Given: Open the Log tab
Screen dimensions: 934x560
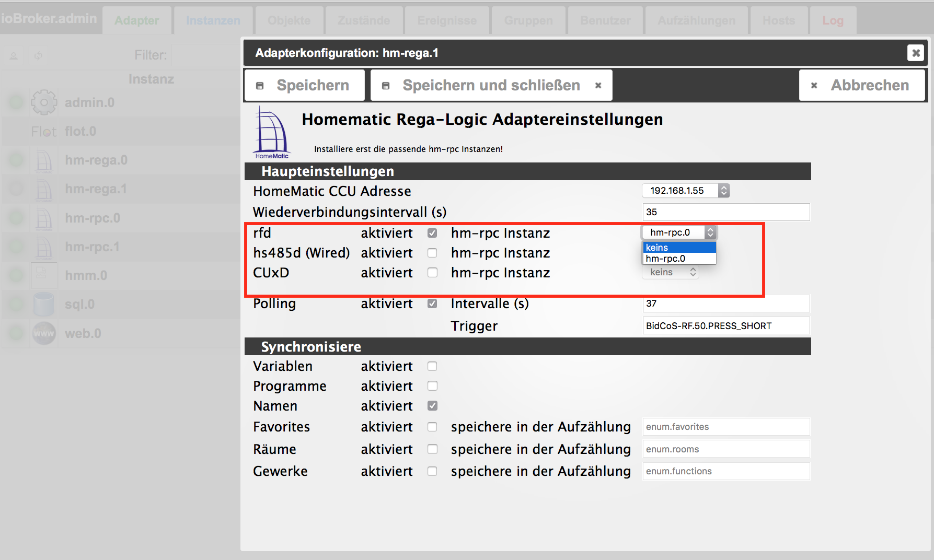Looking at the screenshot, I should (x=833, y=20).
